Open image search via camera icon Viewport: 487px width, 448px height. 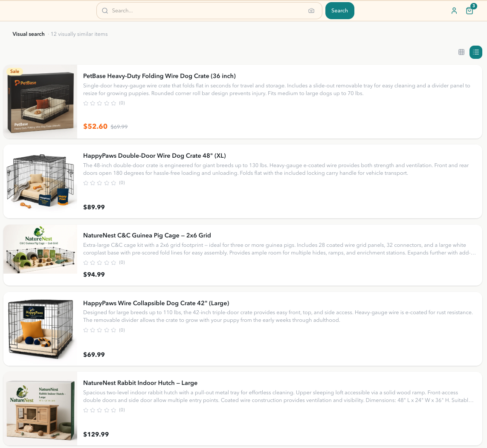coord(311,11)
